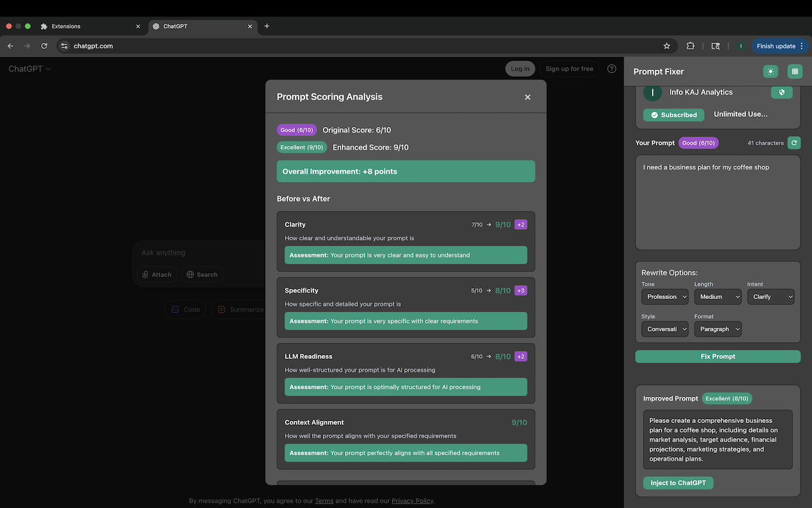The height and width of the screenshot is (508, 812).
Task: Click the Clarity heading
Action: pyautogui.click(x=295, y=225)
